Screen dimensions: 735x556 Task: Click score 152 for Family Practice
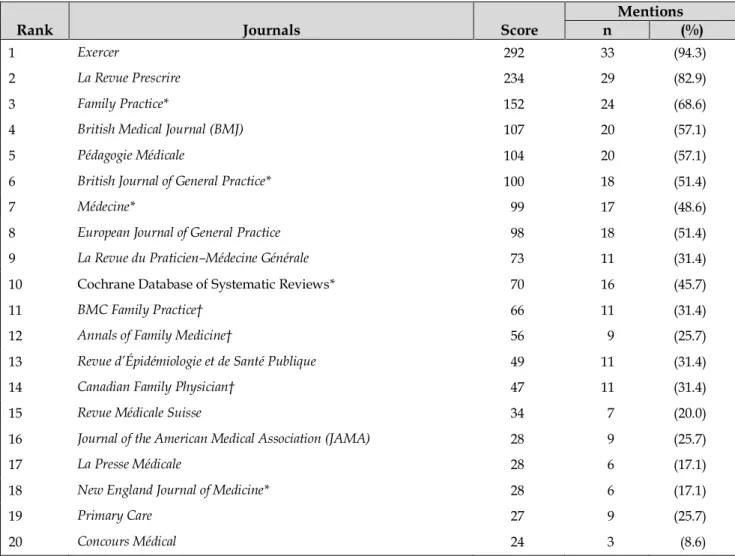coord(514,104)
